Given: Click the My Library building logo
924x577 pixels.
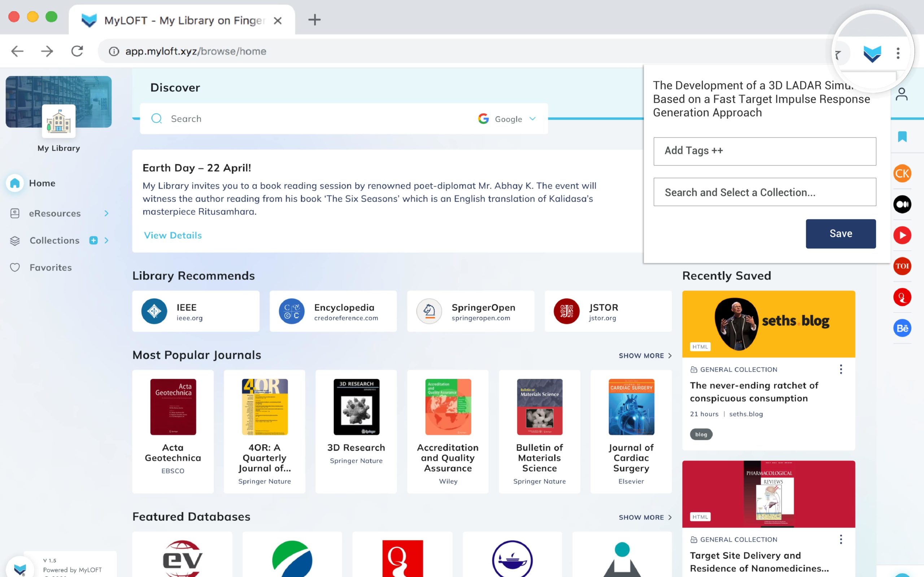Looking at the screenshot, I should click(59, 121).
